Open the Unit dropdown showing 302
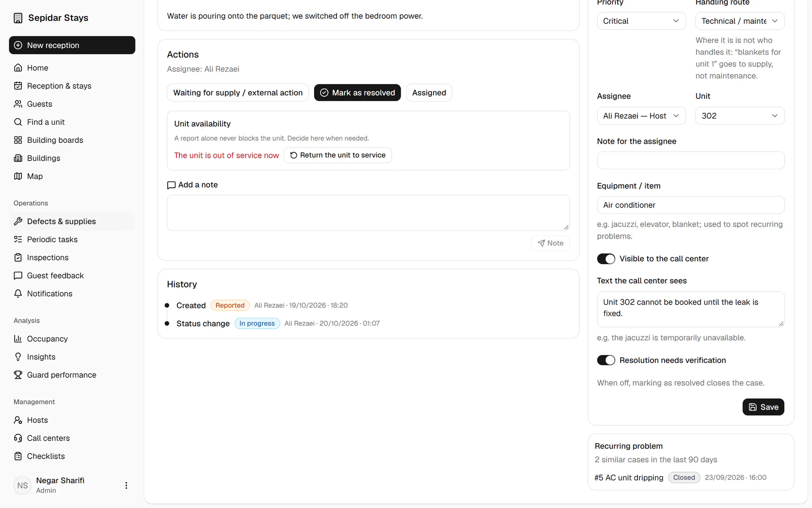 [x=739, y=116]
